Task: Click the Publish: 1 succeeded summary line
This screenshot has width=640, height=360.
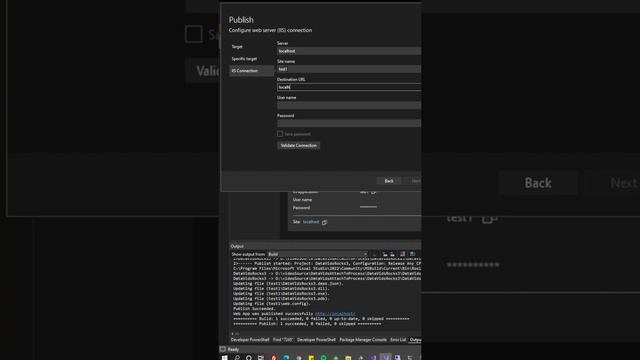Action: tap(307, 324)
